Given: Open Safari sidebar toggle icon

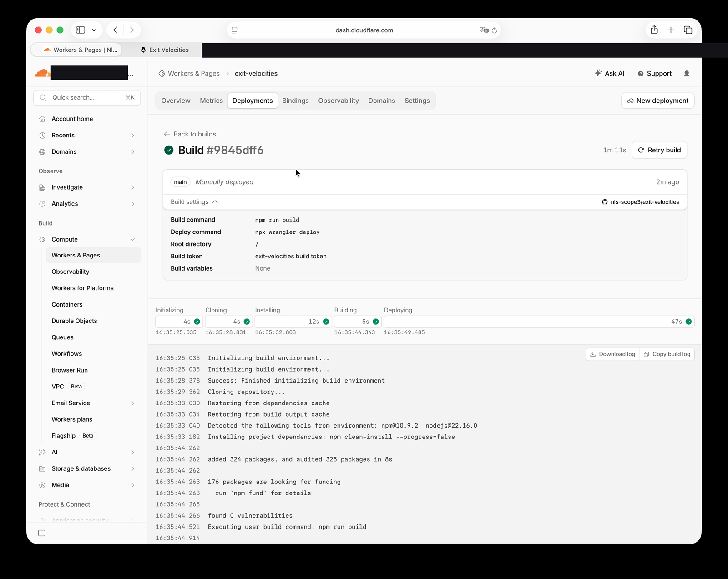Looking at the screenshot, I should point(81,30).
